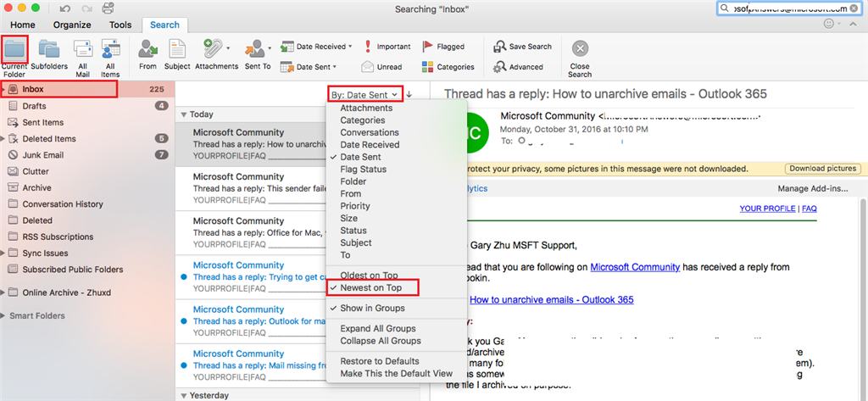The height and width of the screenshot is (401, 868).
Task: Collapse the Yesterday group
Action: tap(184, 395)
